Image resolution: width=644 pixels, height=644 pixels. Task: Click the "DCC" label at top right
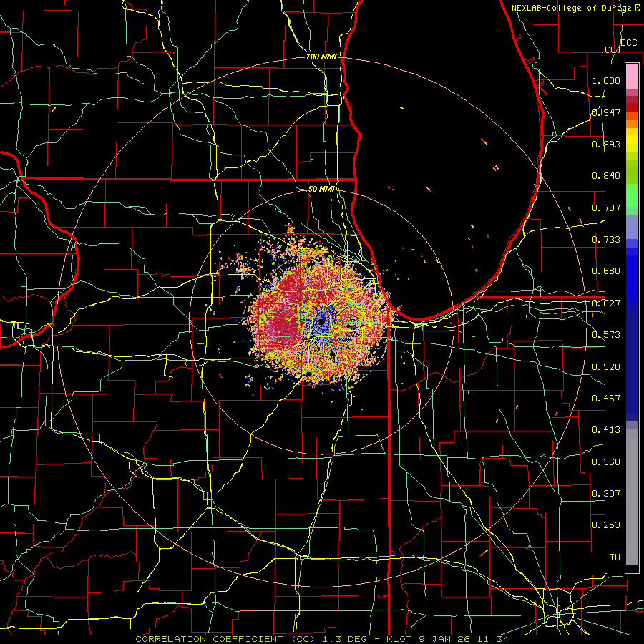629,43
